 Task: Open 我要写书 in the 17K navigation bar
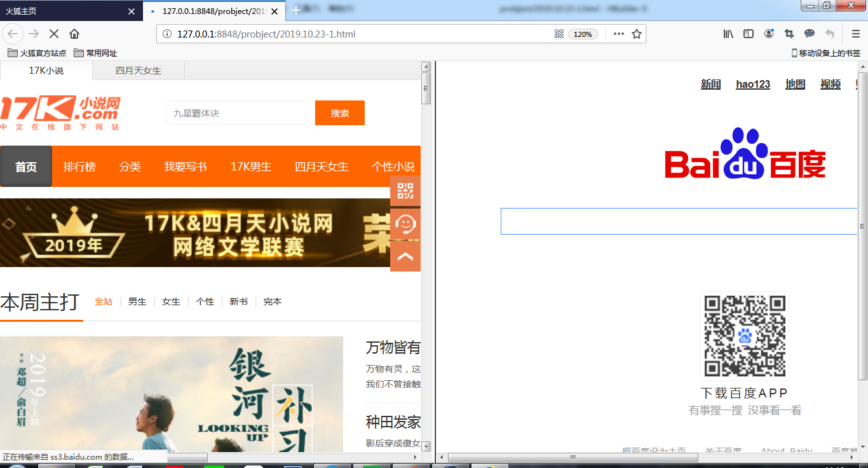[186, 167]
